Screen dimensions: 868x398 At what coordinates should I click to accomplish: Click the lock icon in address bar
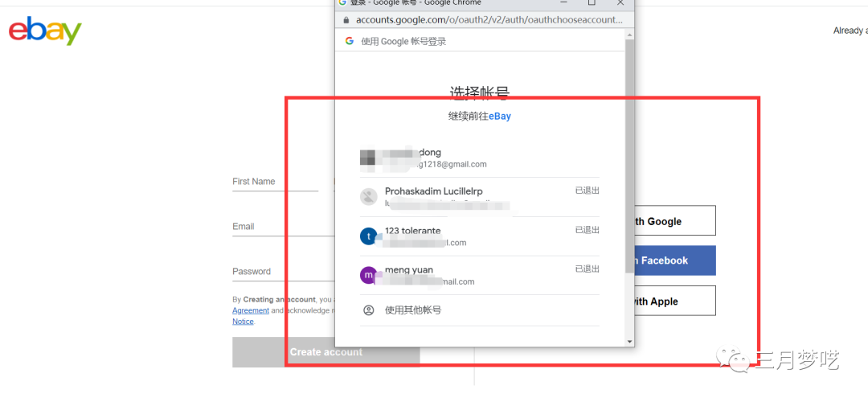click(x=346, y=20)
